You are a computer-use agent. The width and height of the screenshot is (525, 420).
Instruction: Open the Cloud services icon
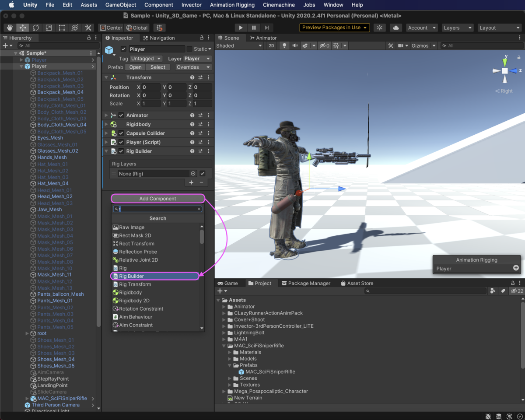(396, 28)
